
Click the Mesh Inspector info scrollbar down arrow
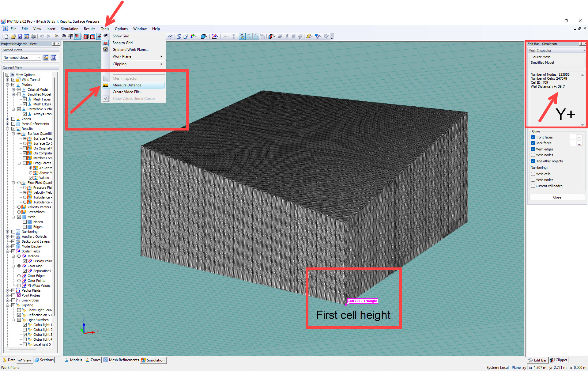pyautogui.click(x=582, y=125)
